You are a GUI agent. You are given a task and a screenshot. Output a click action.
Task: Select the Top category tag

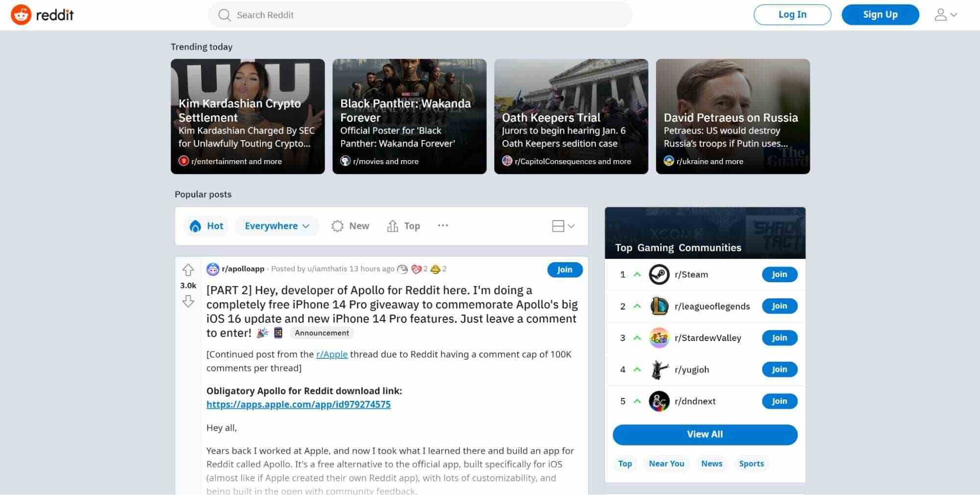pos(625,464)
